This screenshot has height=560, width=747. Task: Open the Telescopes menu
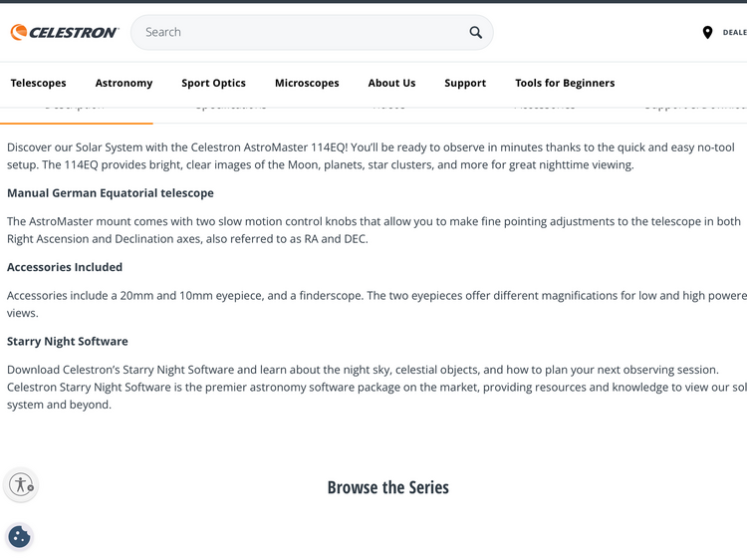[38, 83]
